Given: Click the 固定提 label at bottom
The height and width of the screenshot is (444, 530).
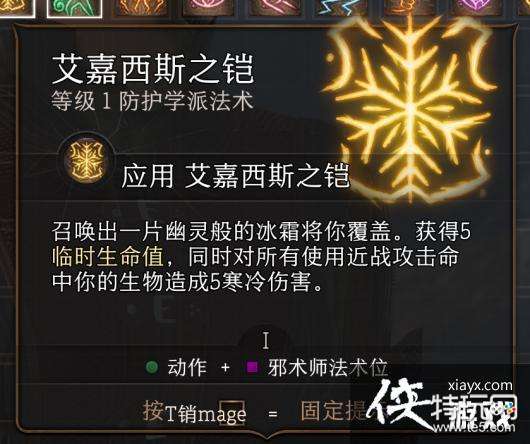Looking at the screenshot, I should coord(335,411).
